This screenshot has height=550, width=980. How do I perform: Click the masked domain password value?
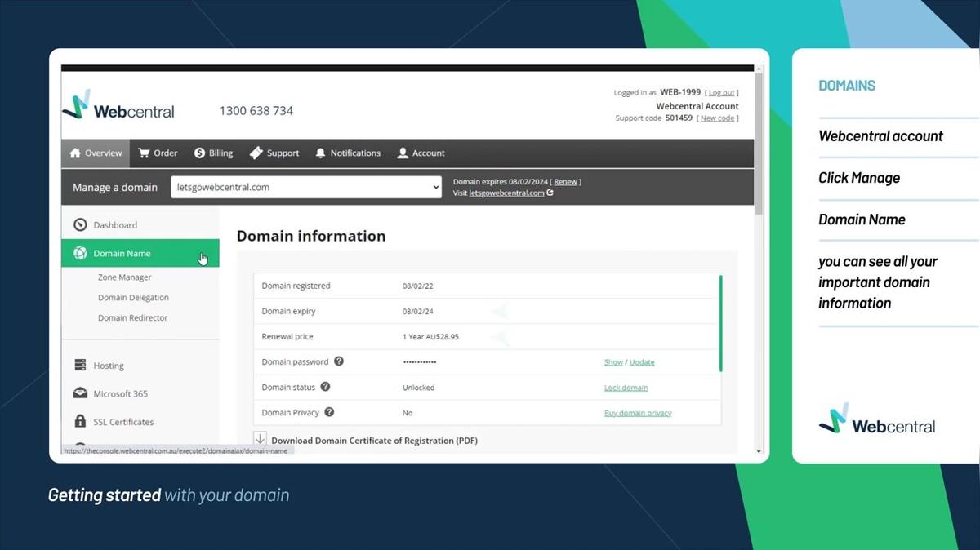420,362
